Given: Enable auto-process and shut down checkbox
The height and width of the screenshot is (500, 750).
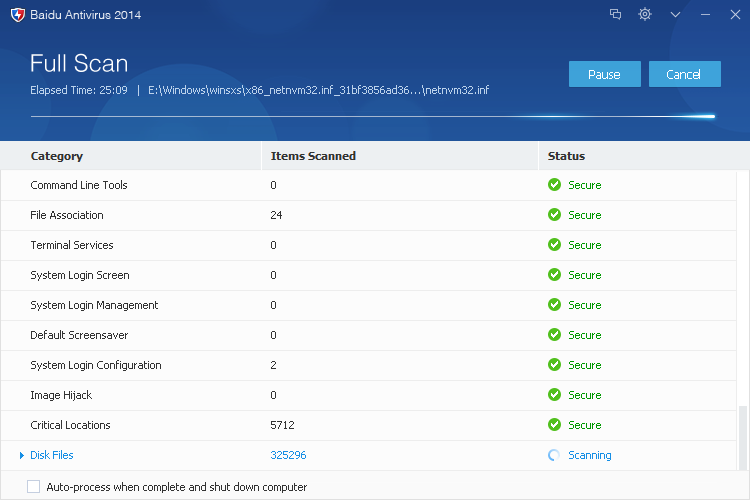Looking at the screenshot, I should click(x=33, y=487).
